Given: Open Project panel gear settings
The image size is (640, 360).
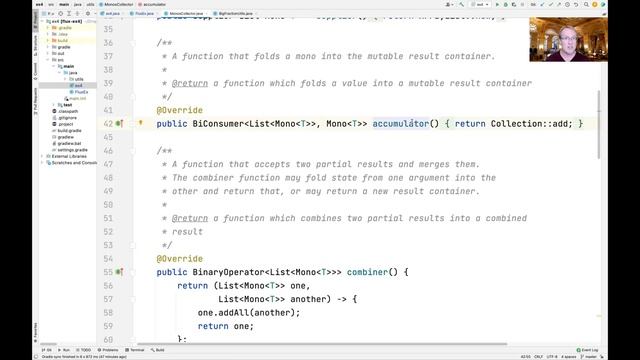Looking at the screenshot, I should [x=87, y=13].
